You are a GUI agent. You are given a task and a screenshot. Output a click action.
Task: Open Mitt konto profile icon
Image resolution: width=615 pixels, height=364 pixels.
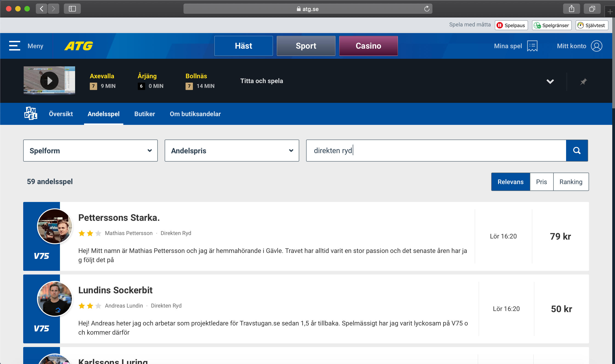coord(596,46)
